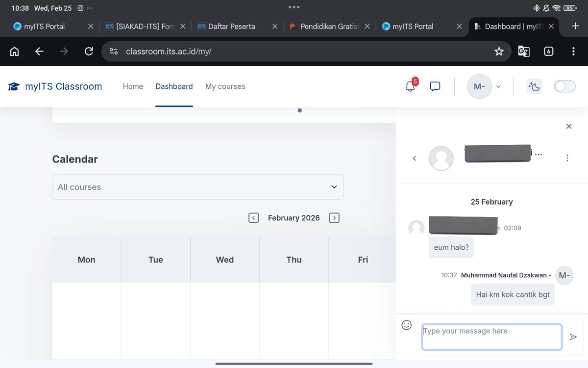Image resolution: width=588 pixels, height=368 pixels.
Task: Send the chat message
Action: (x=573, y=337)
